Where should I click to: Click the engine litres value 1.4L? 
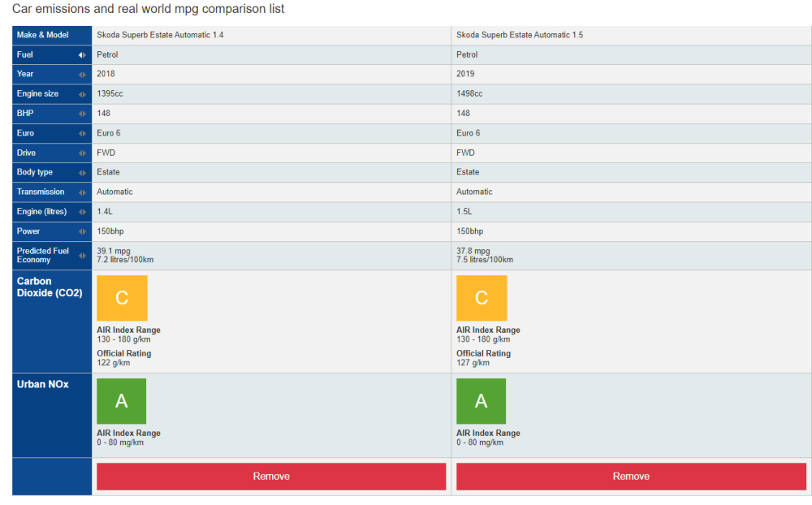pos(105,212)
